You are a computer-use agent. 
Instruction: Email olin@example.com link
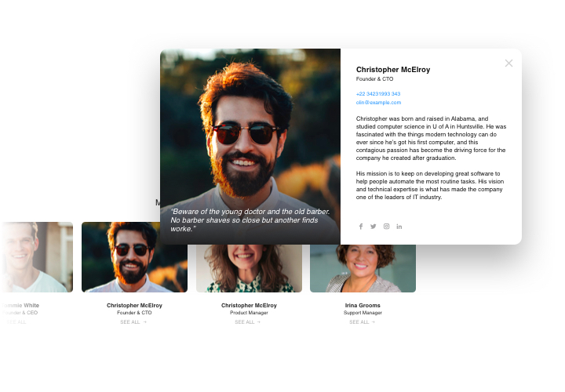[378, 103]
